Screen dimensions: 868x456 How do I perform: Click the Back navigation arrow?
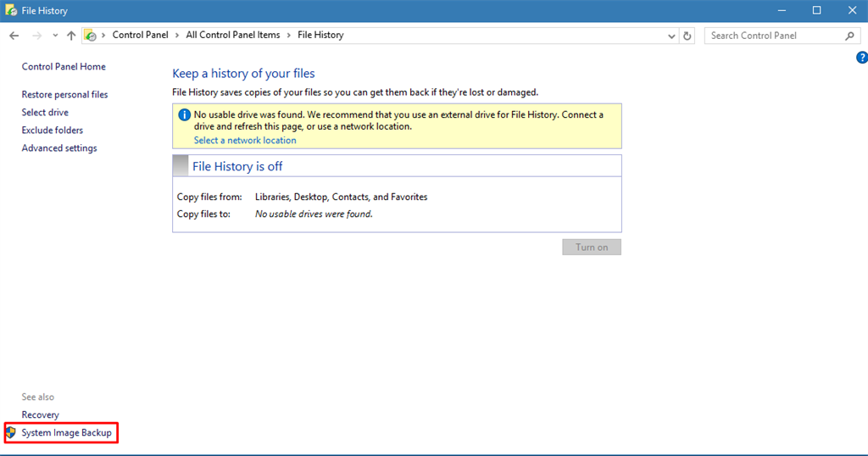click(x=14, y=36)
